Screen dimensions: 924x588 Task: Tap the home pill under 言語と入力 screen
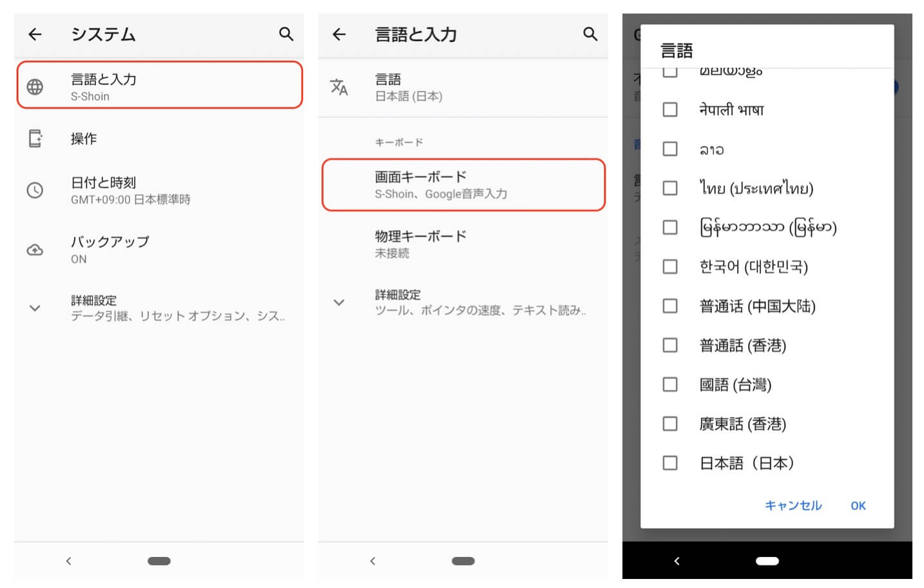[x=463, y=561]
